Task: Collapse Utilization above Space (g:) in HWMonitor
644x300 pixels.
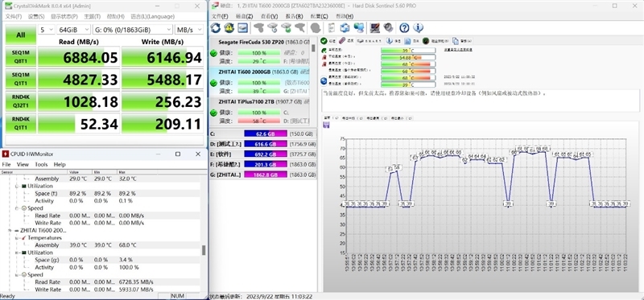Action: (x=18, y=253)
